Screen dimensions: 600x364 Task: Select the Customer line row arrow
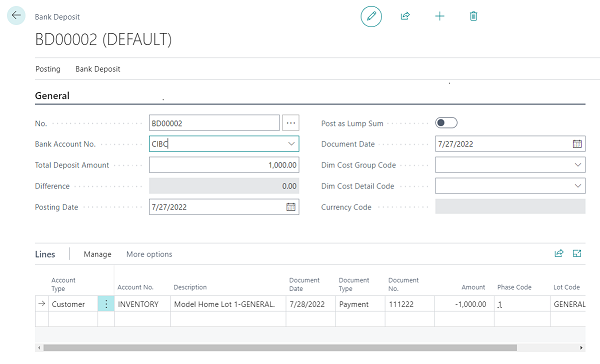42,304
